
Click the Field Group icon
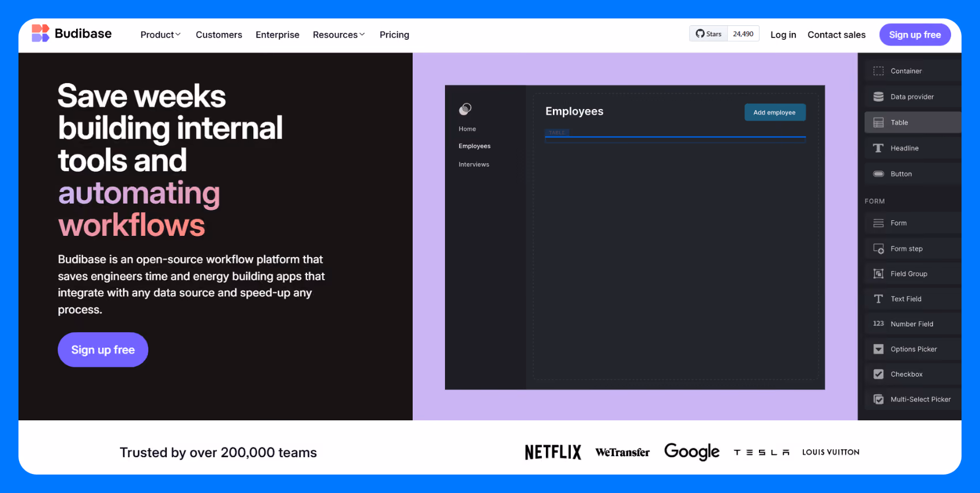point(878,274)
